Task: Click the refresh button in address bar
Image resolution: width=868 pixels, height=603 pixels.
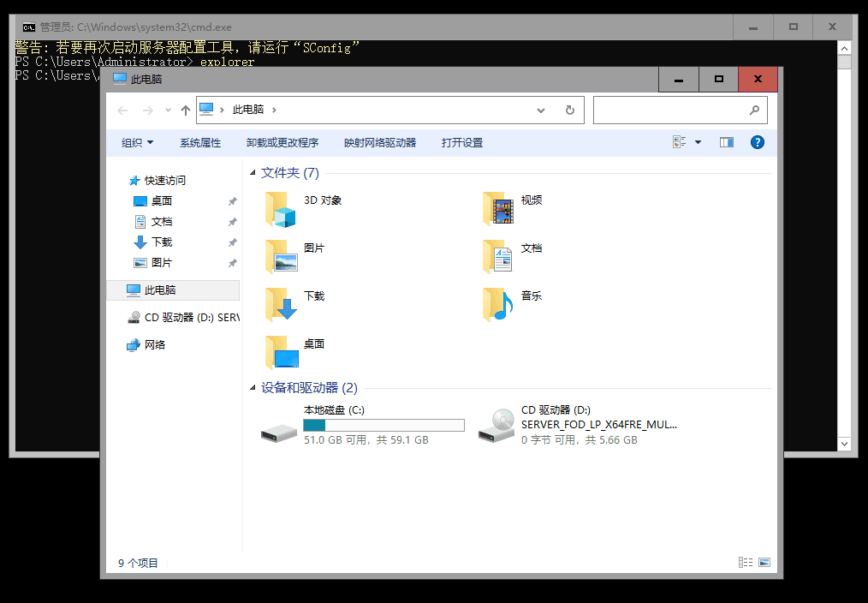Action: click(x=569, y=110)
